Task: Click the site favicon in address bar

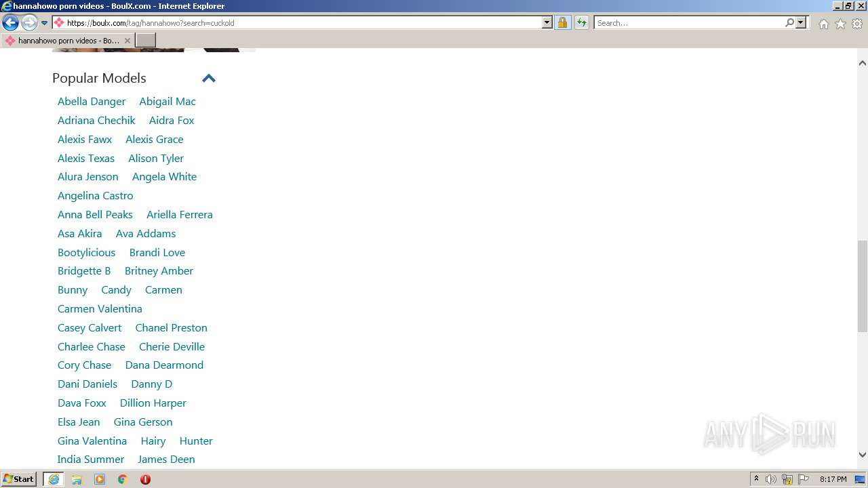Action: tap(59, 22)
